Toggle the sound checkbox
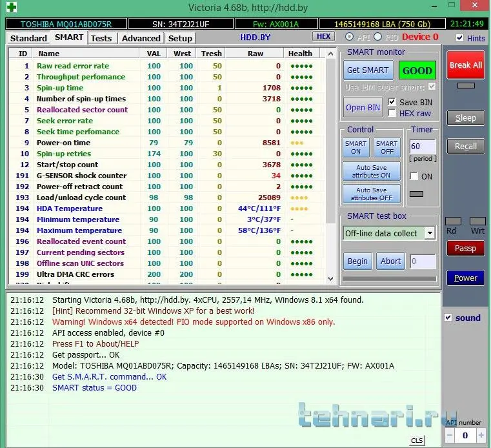Screen dimensions: 491x448 (448, 318)
